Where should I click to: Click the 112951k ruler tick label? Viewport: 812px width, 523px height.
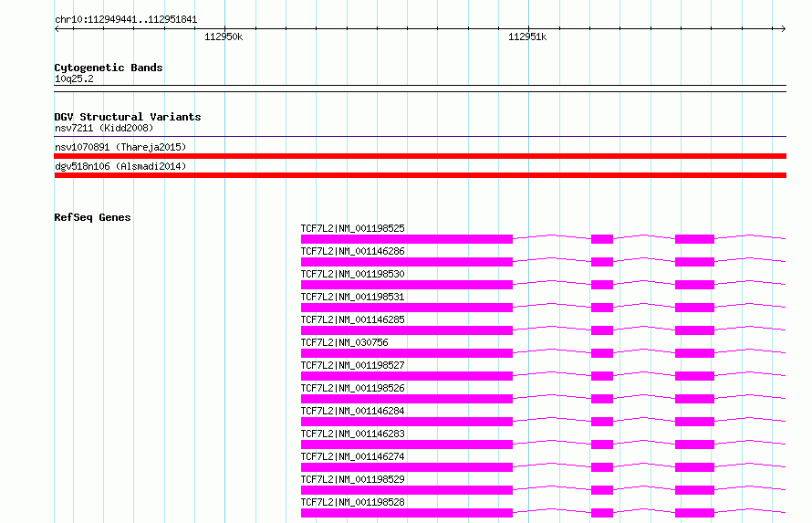click(x=527, y=37)
